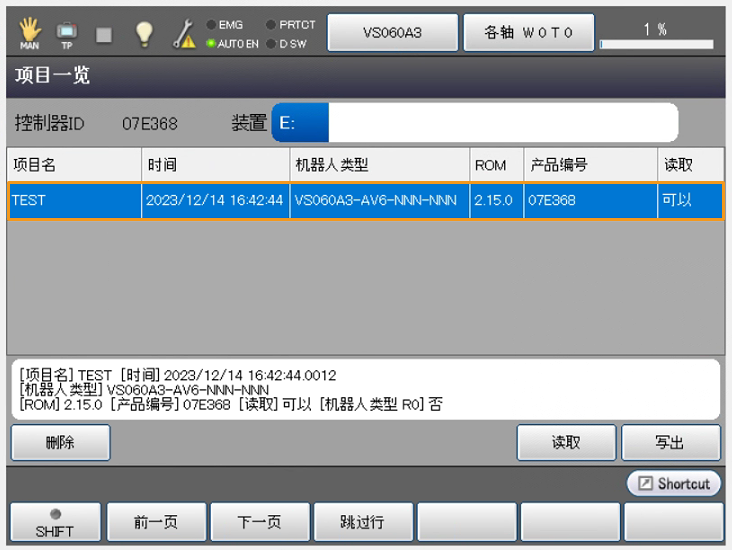Click the 删除 delete button

pyautogui.click(x=61, y=442)
